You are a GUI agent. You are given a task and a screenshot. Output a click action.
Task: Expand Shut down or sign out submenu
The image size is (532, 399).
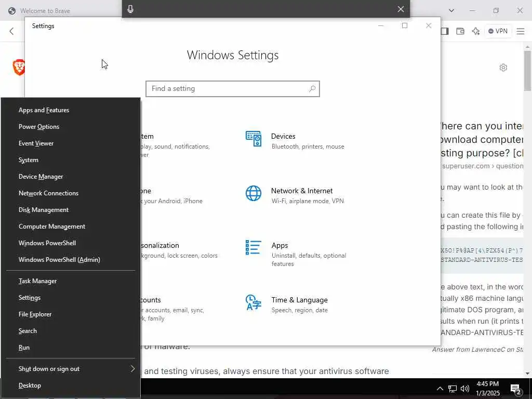[x=71, y=369]
